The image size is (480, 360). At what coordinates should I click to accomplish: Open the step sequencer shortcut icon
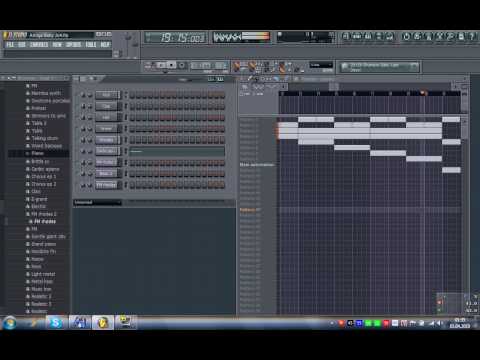357,36
